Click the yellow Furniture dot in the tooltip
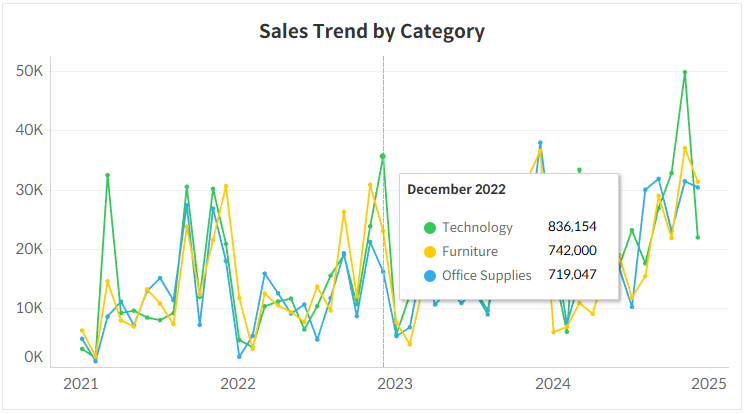The height and width of the screenshot is (414, 746). click(x=430, y=252)
